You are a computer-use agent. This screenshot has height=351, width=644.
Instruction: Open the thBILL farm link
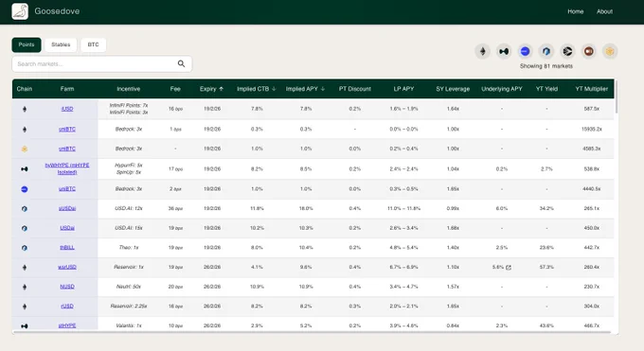click(x=67, y=248)
